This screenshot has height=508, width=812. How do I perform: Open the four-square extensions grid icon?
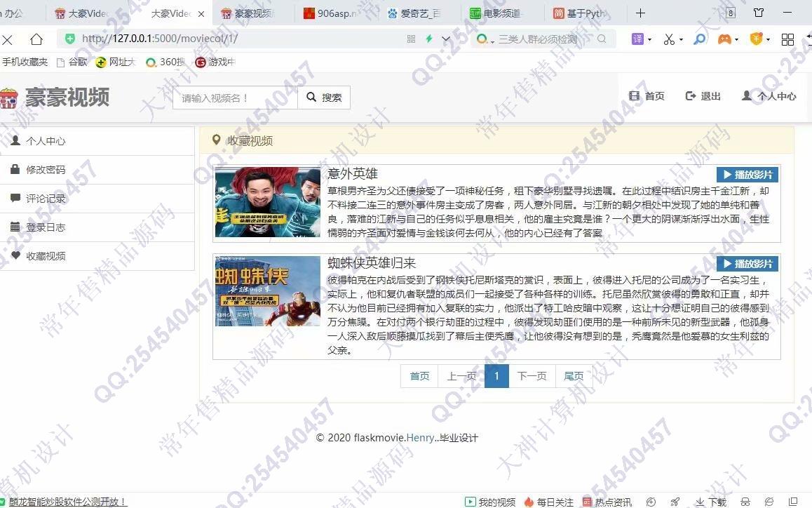(x=787, y=39)
